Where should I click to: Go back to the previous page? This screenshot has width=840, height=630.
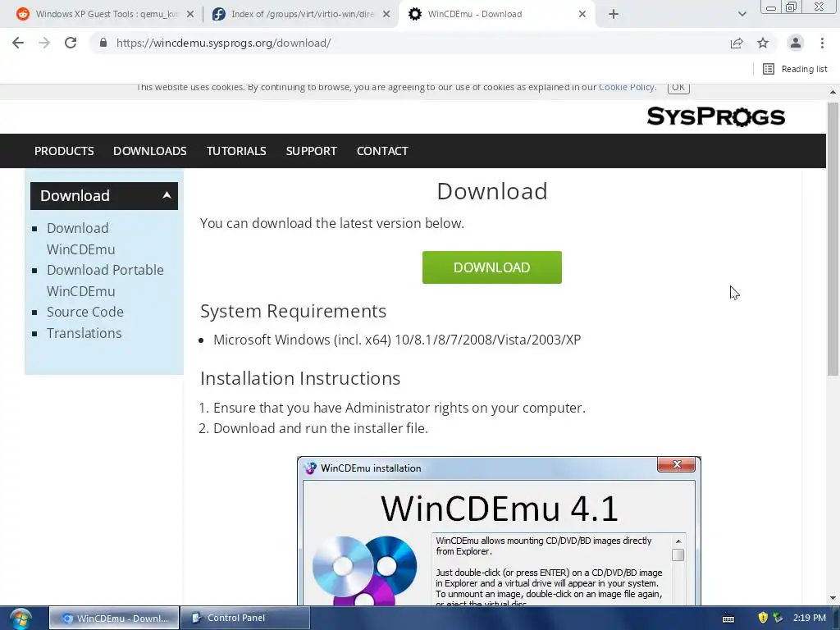pos(18,43)
